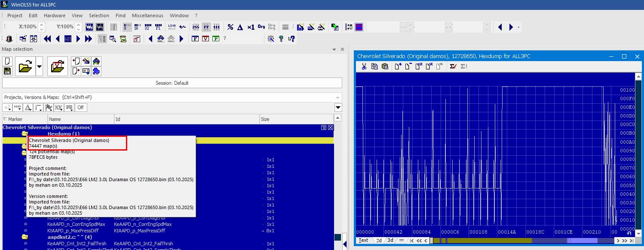This screenshot has height=250, width=644.
Task: Open the Selection menu
Action: [x=99, y=15]
